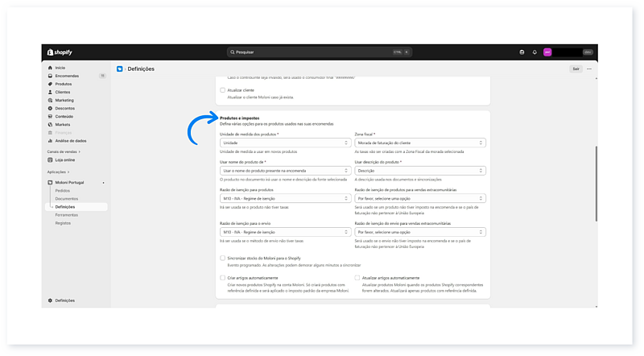Select the Produtos tag icon in the sidebar
Screen dimensions: 644x356
click(x=50, y=84)
